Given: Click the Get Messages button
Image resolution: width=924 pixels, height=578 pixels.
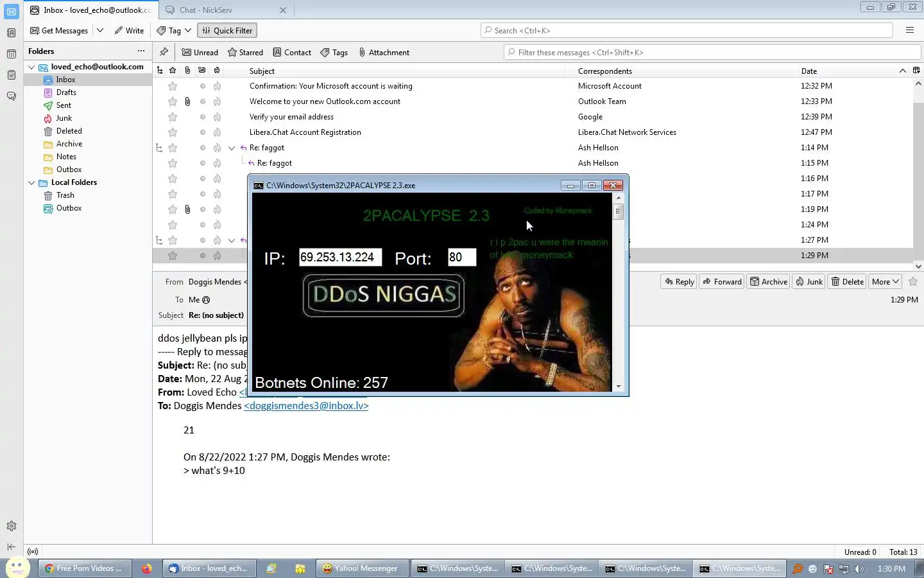Looking at the screenshot, I should point(59,30).
